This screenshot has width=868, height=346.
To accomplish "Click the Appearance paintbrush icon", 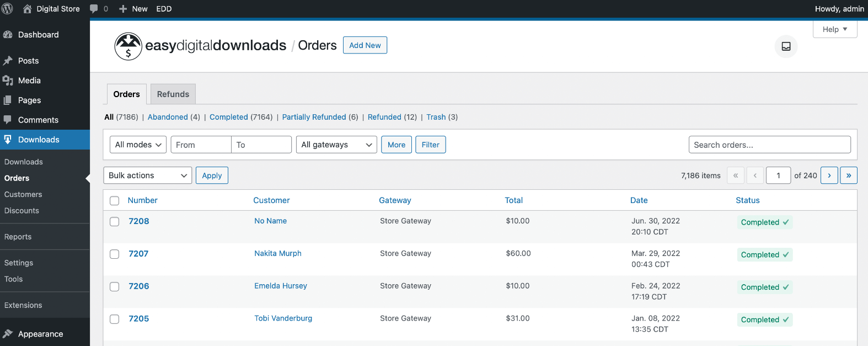I will tap(8, 334).
